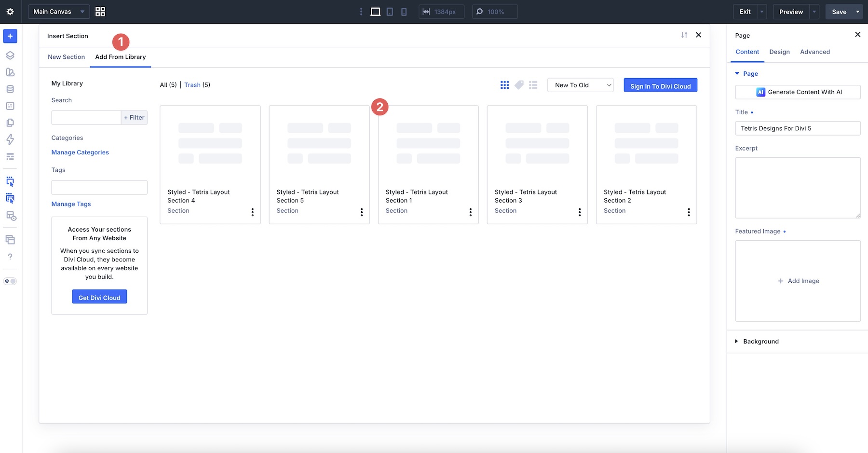Show All (5) library items

click(168, 85)
